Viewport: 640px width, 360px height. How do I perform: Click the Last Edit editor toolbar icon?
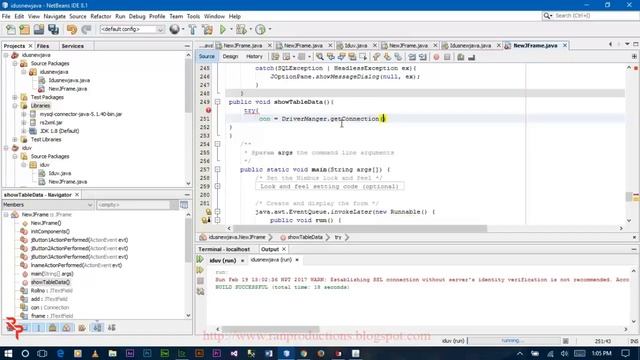(x=276, y=57)
